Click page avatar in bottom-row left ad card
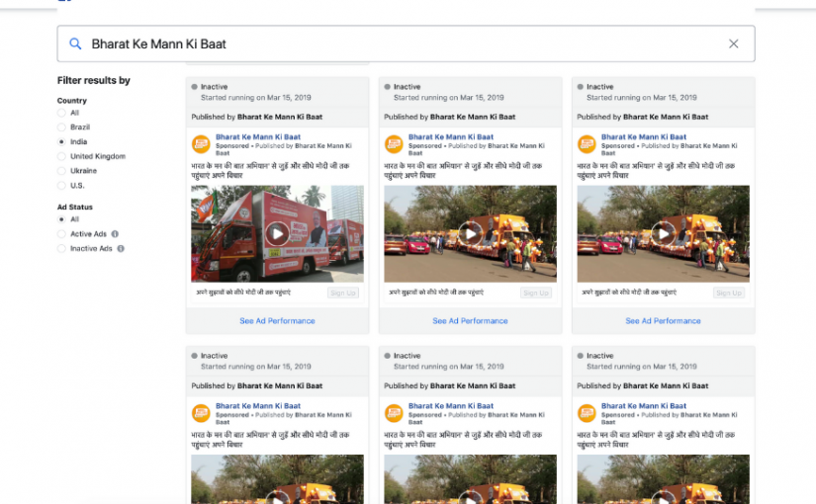816x504 pixels. click(201, 413)
